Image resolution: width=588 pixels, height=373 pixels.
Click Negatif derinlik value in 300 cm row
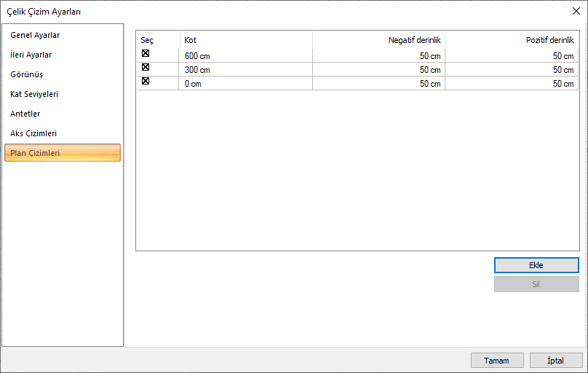(x=378, y=70)
